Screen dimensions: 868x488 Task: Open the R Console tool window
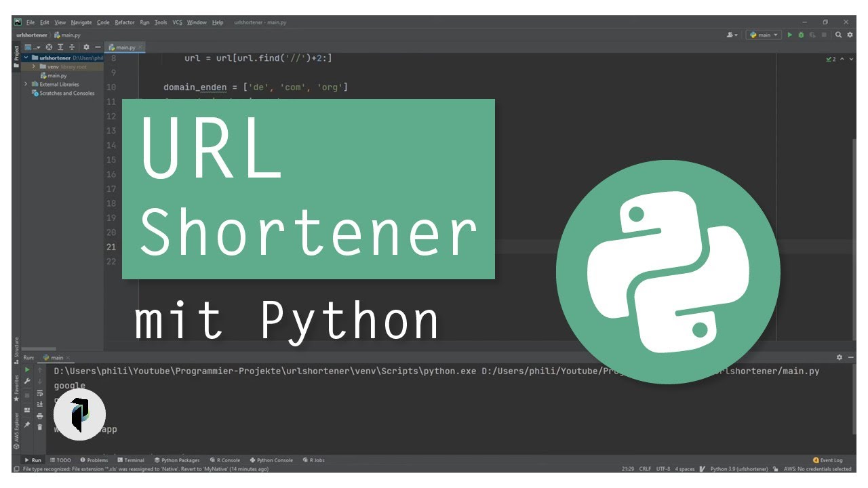pyautogui.click(x=225, y=460)
